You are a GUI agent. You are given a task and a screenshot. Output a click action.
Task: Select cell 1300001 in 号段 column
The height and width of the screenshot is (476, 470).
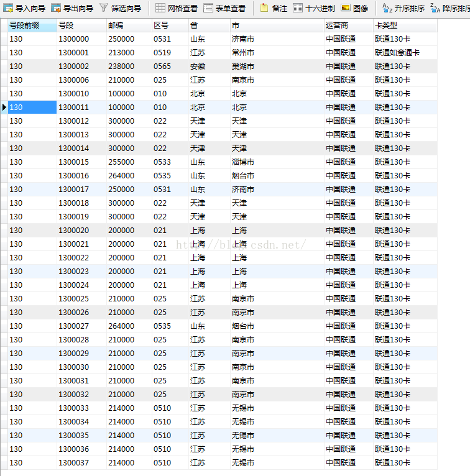[81, 53]
